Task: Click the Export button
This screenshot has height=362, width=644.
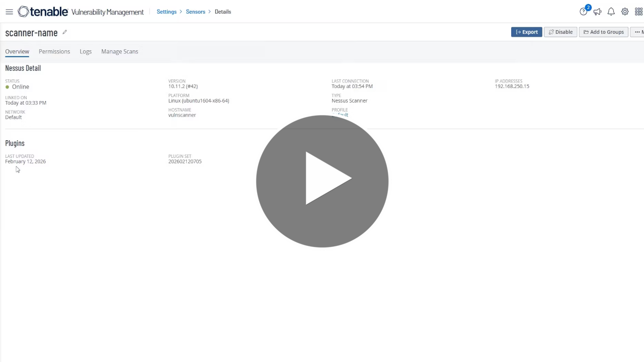Action: click(526, 32)
